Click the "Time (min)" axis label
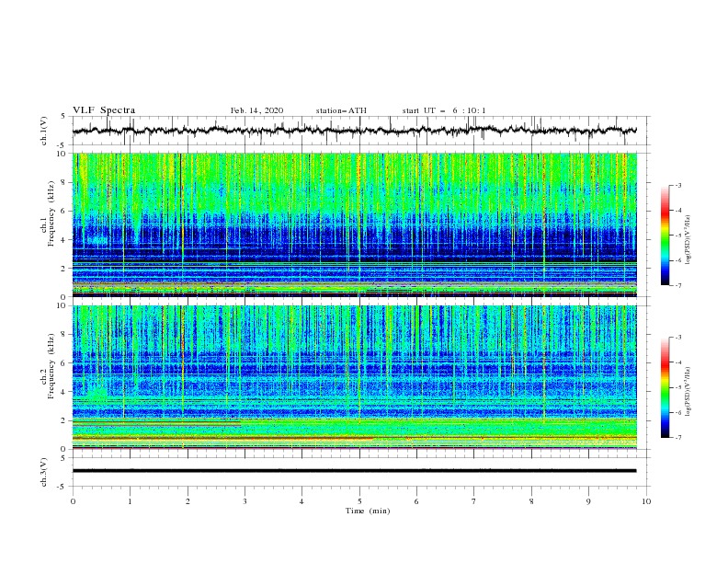Image resolution: width=728 pixels, height=563 pixels. tap(368, 511)
